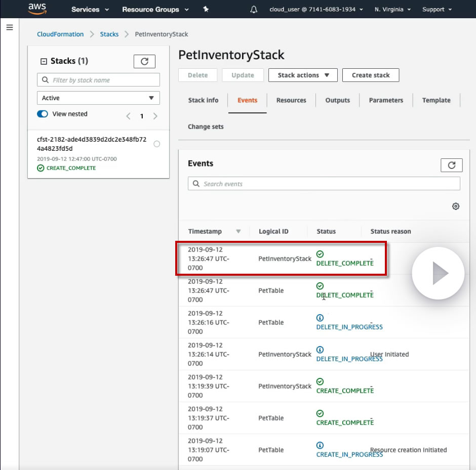Viewport: 476px width, 470px height.
Task: Open the Stack actions dropdown
Action: [303, 75]
